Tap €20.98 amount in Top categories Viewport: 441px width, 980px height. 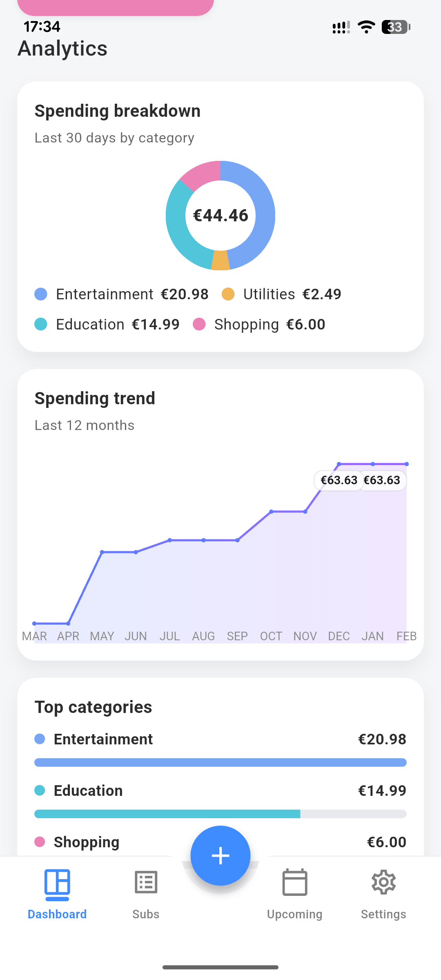click(x=382, y=739)
